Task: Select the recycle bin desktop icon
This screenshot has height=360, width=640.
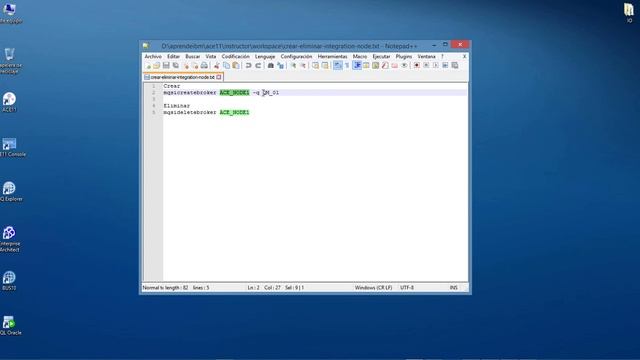Action: pos(10,61)
